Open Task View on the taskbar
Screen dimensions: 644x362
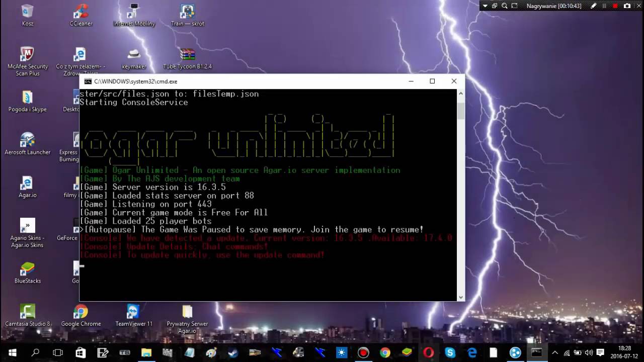(x=58, y=353)
